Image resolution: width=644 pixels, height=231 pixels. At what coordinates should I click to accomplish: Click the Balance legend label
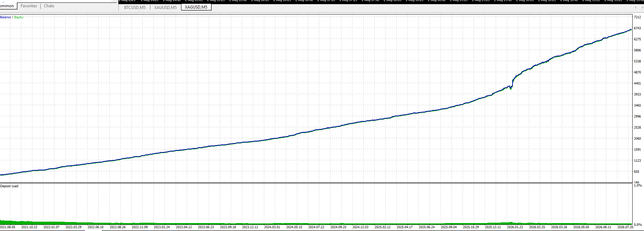click(x=6, y=17)
